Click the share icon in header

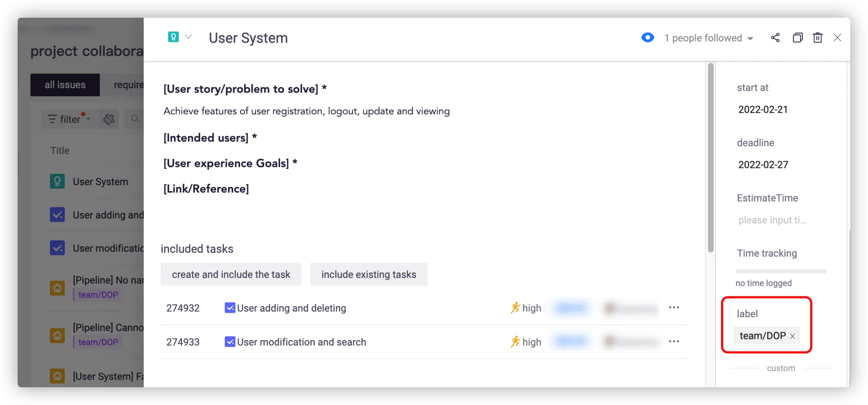[x=775, y=38]
